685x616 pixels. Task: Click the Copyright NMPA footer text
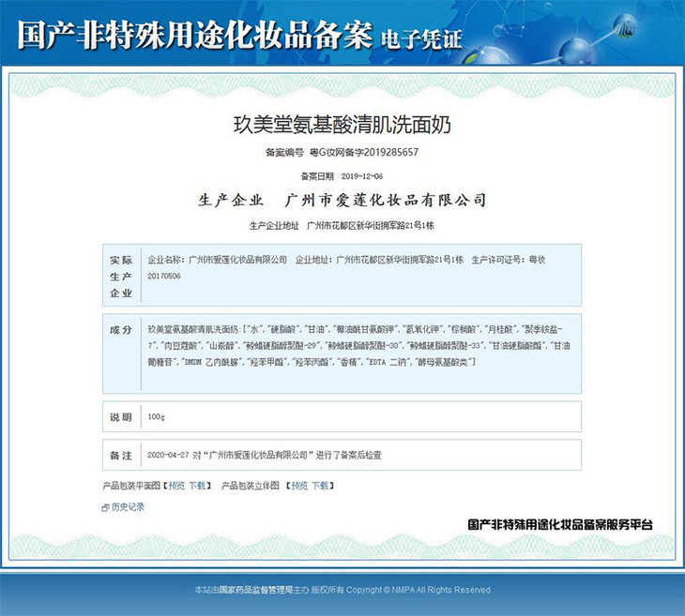[x=418, y=590]
